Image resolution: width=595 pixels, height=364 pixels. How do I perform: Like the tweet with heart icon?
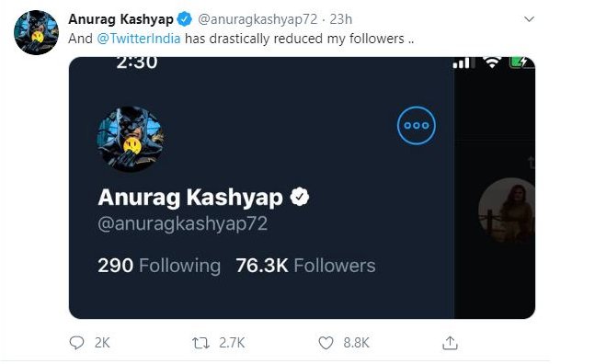point(326,343)
